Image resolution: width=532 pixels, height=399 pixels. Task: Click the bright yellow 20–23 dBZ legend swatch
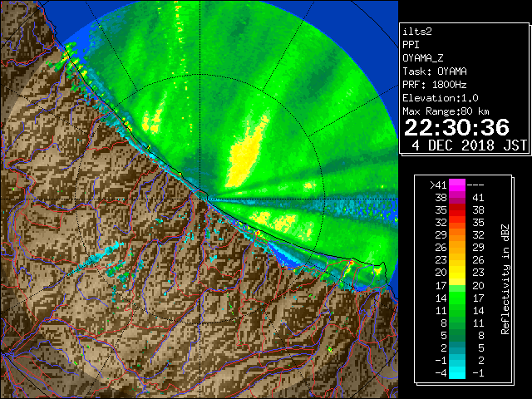click(x=457, y=273)
